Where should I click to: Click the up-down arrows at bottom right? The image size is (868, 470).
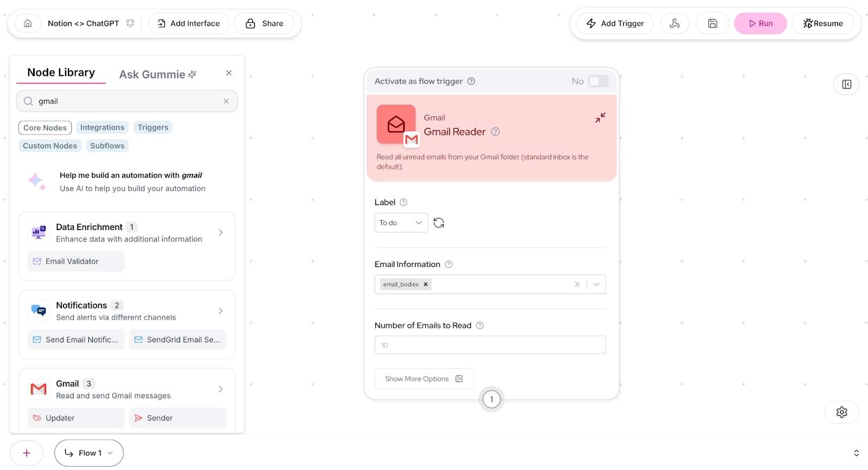coord(856,453)
